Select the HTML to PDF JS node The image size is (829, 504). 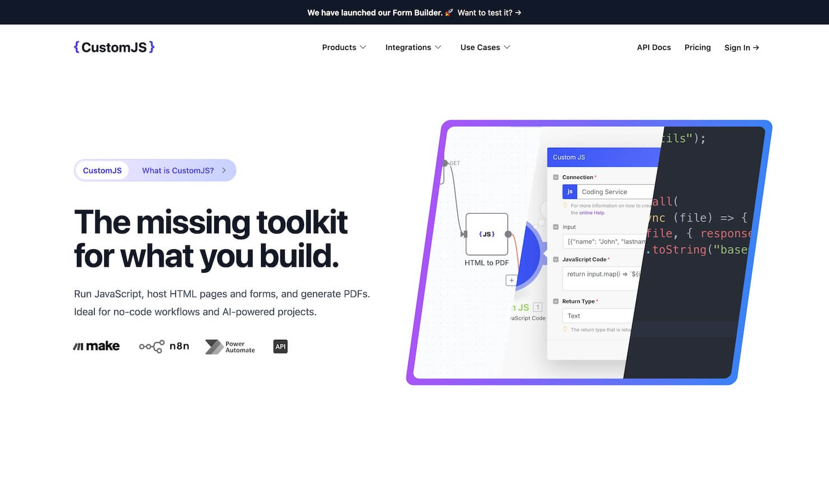(x=486, y=234)
